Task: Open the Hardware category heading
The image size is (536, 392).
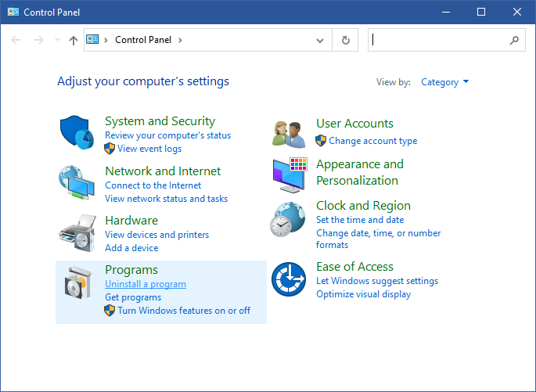Action: click(131, 221)
